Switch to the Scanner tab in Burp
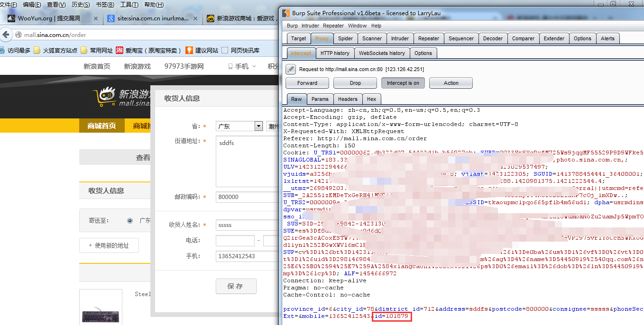 (372, 38)
